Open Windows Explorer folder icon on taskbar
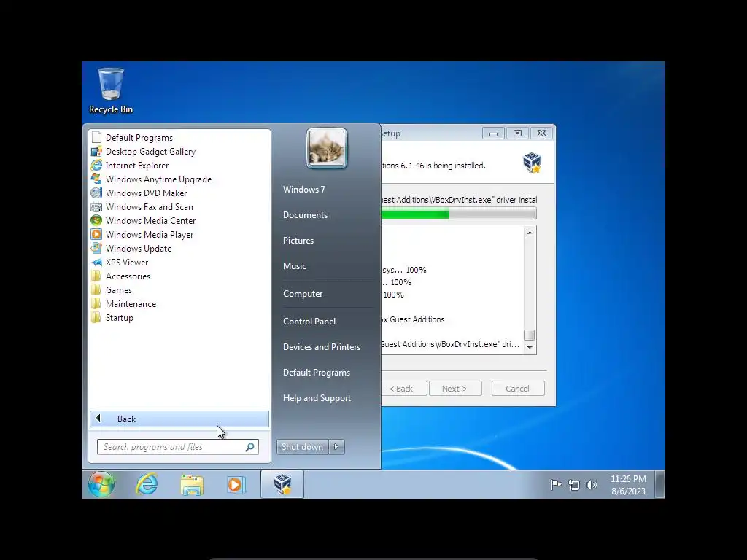The height and width of the screenshot is (560, 747). tap(192, 485)
